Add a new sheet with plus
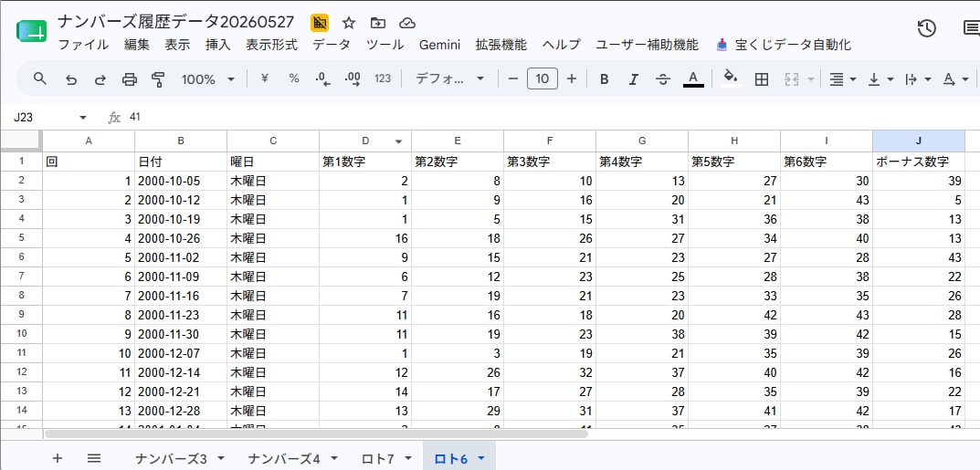This screenshot has height=470, width=980. (58, 458)
